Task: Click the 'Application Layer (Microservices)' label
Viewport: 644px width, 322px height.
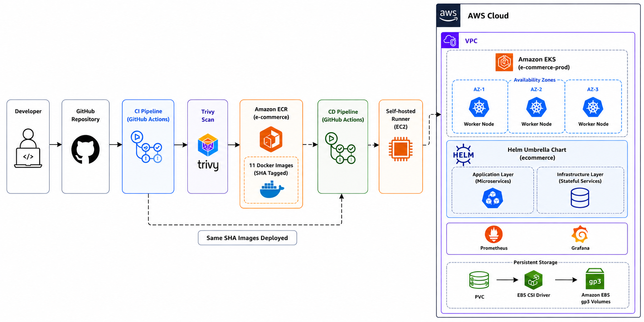Action: pyautogui.click(x=493, y=178)
